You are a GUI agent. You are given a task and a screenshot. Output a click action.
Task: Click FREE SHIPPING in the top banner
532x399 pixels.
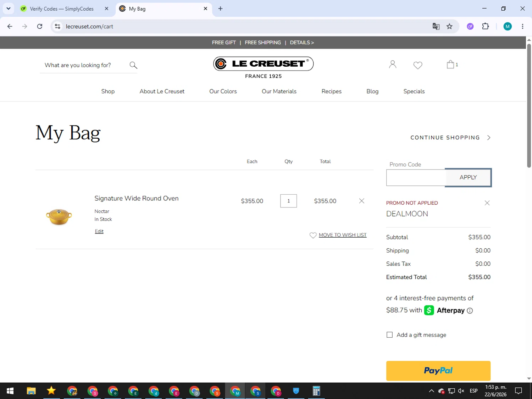click(263, 43)
